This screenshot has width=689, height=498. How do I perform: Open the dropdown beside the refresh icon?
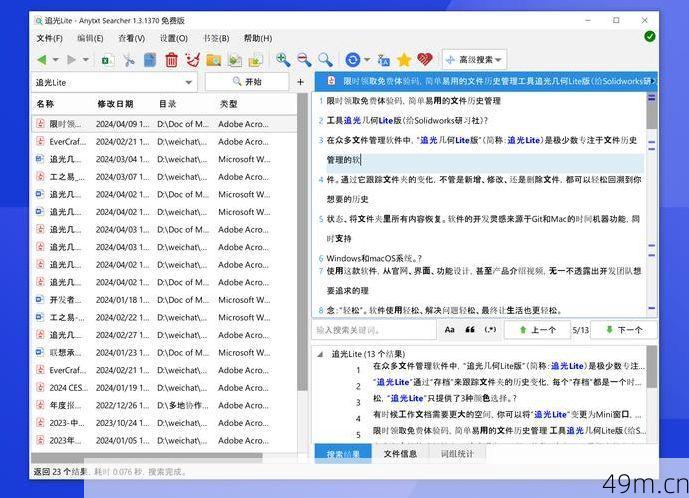pyautogui.click(x=367, y=59)
